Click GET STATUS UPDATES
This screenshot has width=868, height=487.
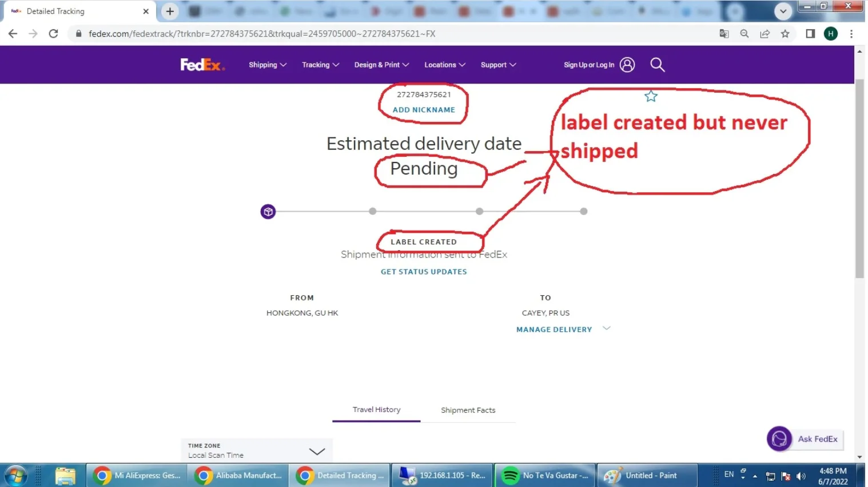coord(424,272)
